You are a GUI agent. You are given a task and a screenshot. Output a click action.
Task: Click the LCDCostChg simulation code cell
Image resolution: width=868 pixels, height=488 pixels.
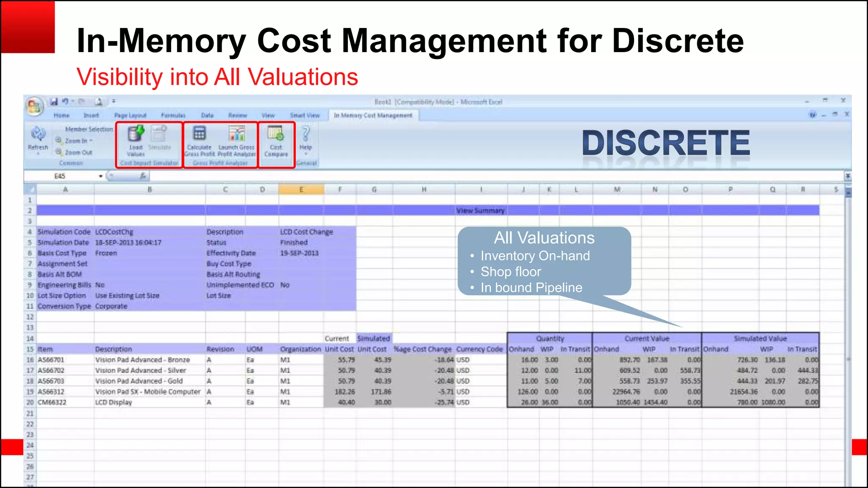coord(150,232)
